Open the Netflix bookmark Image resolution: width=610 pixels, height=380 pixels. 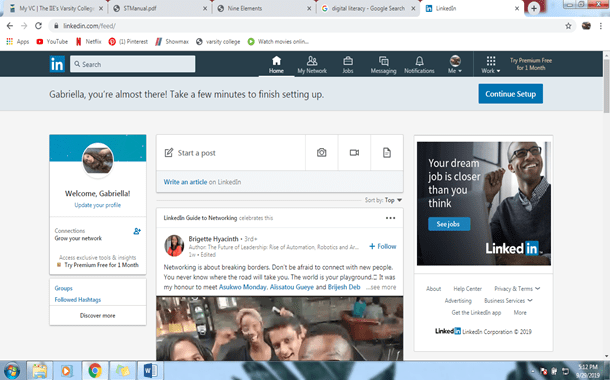[89, 42]
